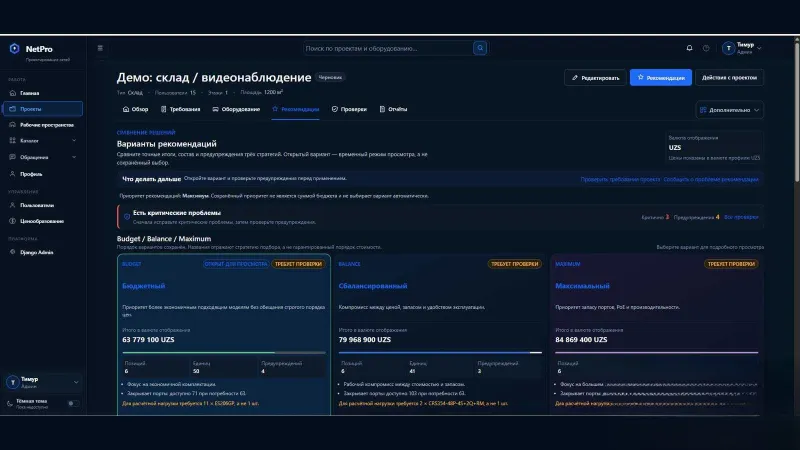Viewport: 800px width, 450px height.
Task: Toggle the Тёмная тема switch
Action: [x=73, y=404]
